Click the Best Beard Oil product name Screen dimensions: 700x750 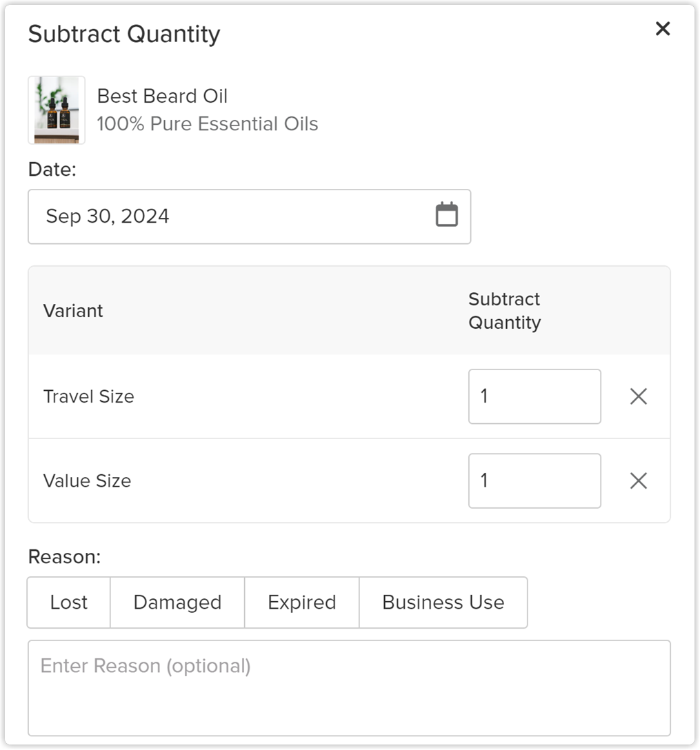pos(162,96)
